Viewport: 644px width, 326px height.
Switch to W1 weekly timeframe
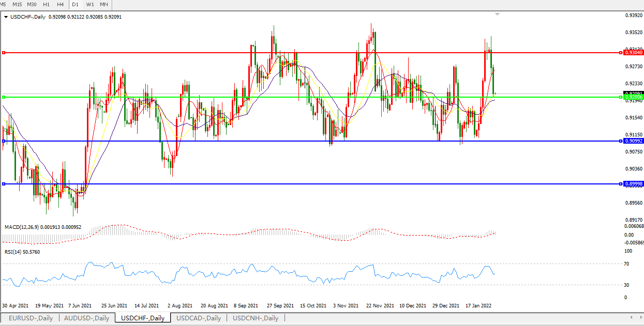coord(90,5)
